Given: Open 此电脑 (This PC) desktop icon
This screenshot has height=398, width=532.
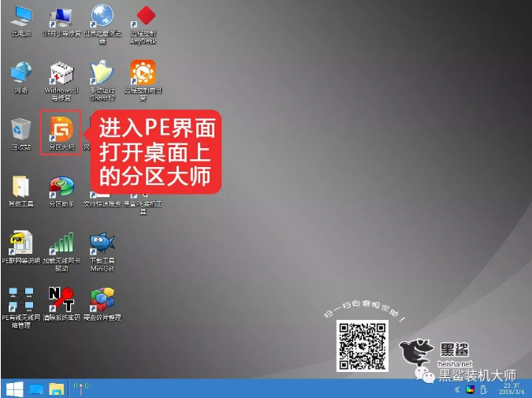Looking at the screenshot, I should coord(21,17).
